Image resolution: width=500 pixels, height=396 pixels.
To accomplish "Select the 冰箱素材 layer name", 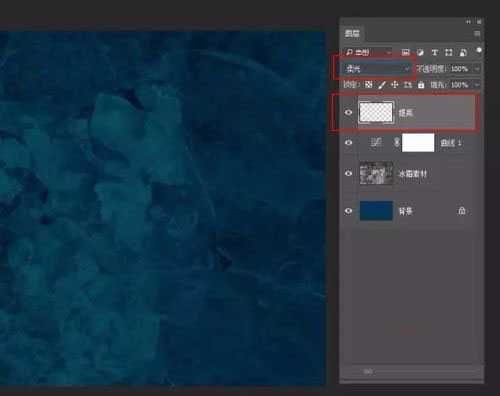I will [x=413, y=174].
